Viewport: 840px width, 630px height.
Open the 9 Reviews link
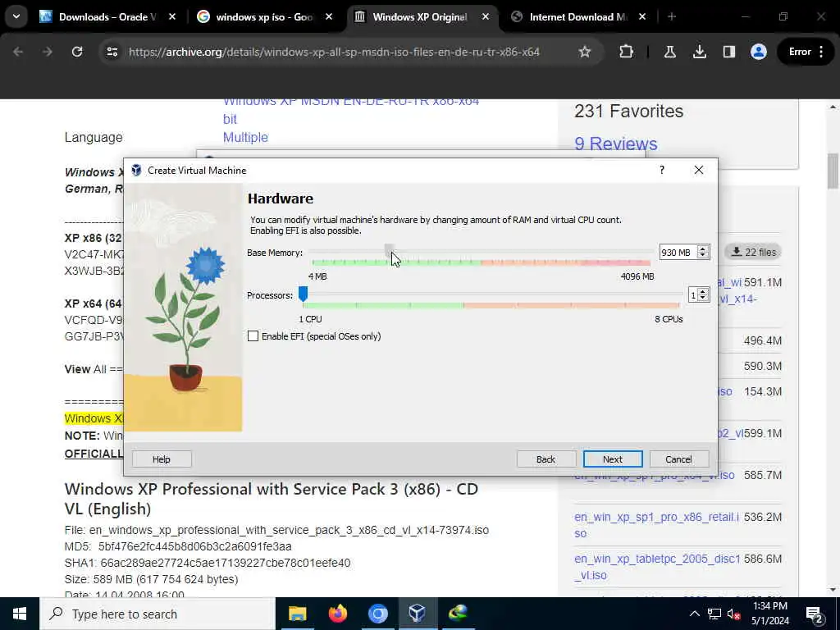tap(615, 144)
